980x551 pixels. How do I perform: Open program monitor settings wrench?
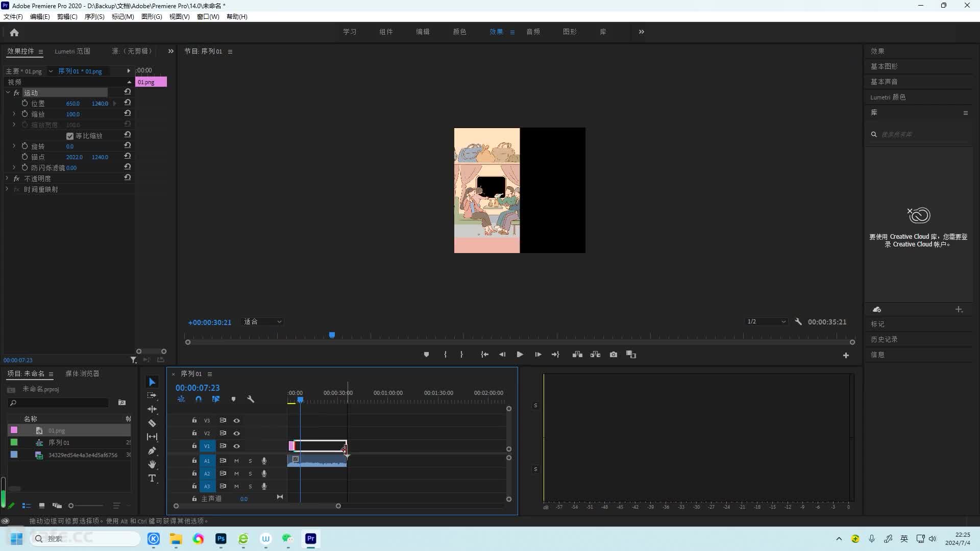(x=798, y=322)
